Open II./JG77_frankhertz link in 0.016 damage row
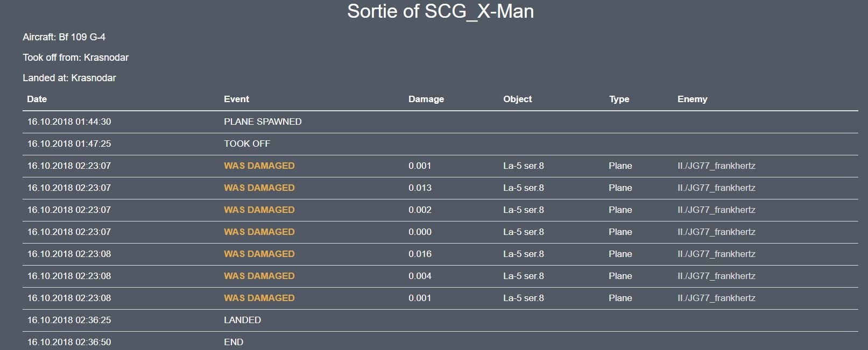This screenshot has height=350, width=868. [x=716, y=254]
